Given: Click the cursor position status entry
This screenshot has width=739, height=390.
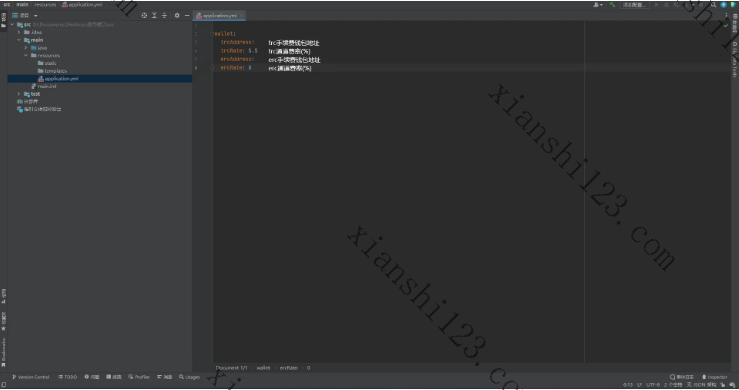Looking at the screenshot, I should coord(627,385).
